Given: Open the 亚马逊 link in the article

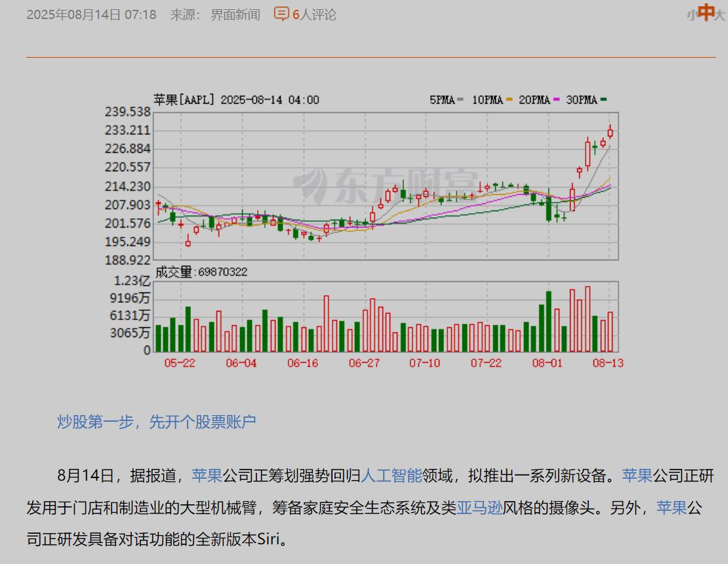Looking at the screenshot, I should (x=479, y=508).
